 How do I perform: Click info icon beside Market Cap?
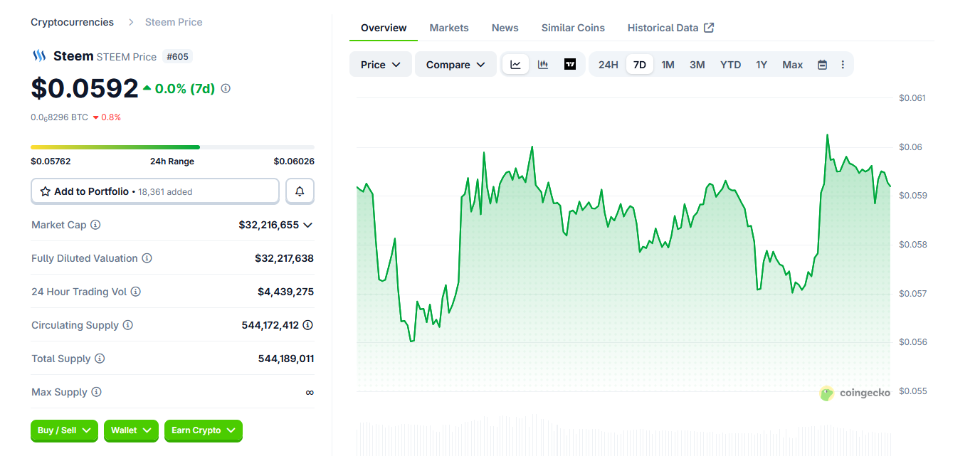(x=95, y=225)
